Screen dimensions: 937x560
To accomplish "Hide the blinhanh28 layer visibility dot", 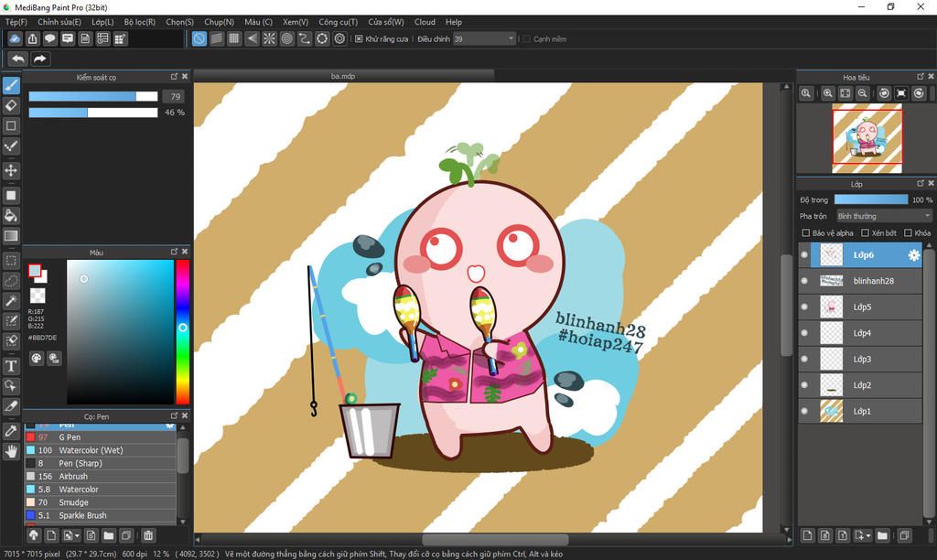I will (804, 281).
